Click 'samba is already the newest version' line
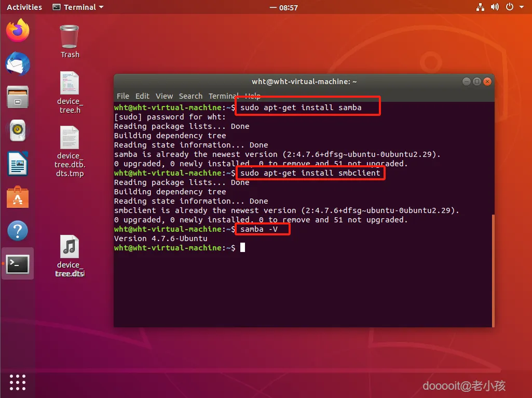Image resolution: width=532 pixels, height=398 pixels. coord(277,154)
